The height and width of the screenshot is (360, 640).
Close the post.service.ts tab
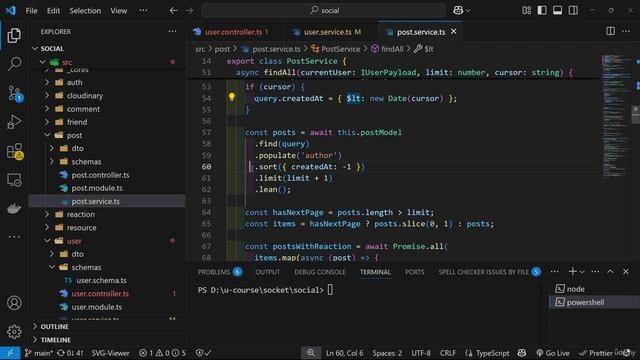click(453, 31)
